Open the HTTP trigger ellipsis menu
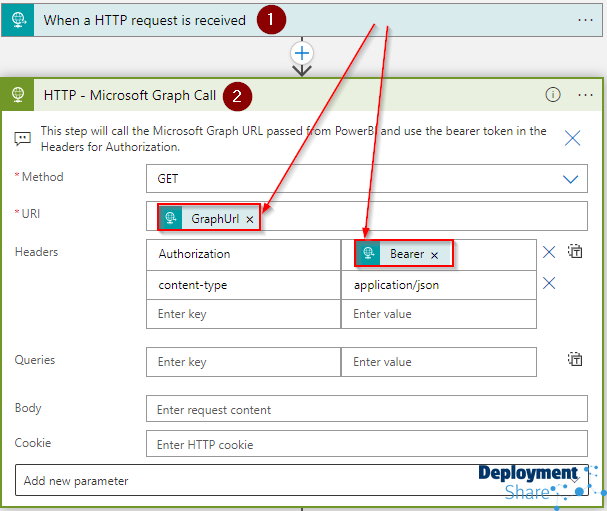 (x=586, y=19)
